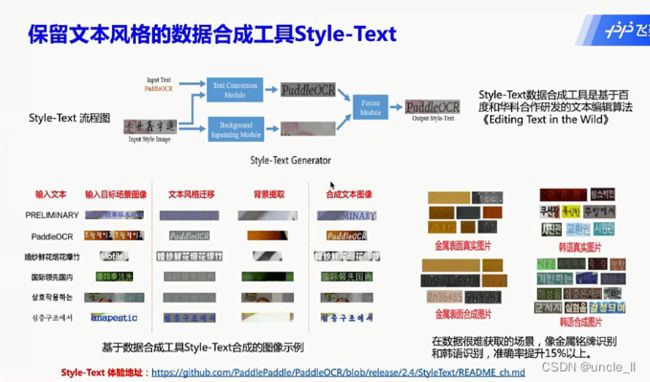The height and width of the screenshot is (382, 650).
Task: Click the '输入文本' column header
Action: [51, 194]
